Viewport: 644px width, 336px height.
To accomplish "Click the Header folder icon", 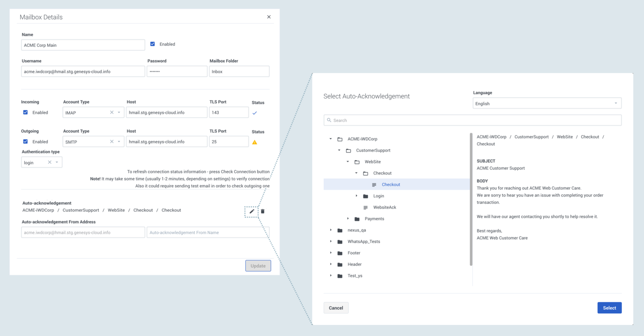I will [x=340, y=264].
